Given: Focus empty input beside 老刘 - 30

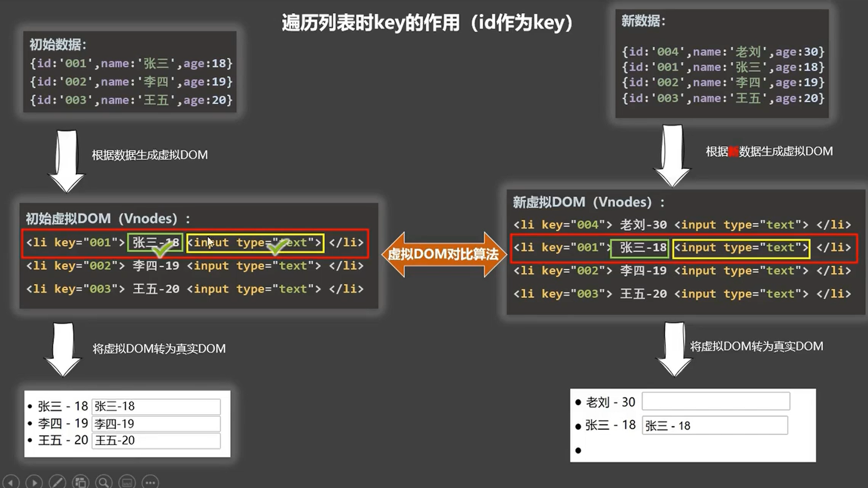Looking at the screenshot, I should click(x=716, y=401).
